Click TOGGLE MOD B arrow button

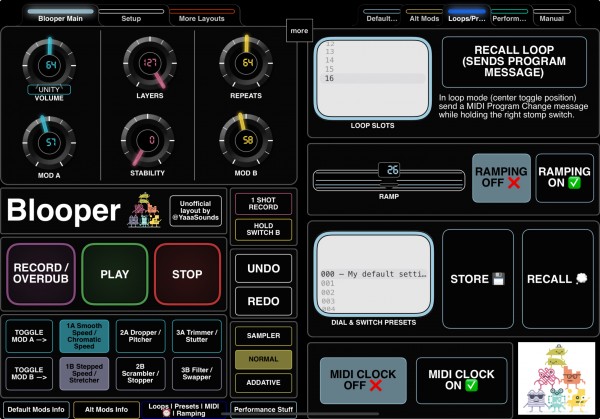pos(29,373)
